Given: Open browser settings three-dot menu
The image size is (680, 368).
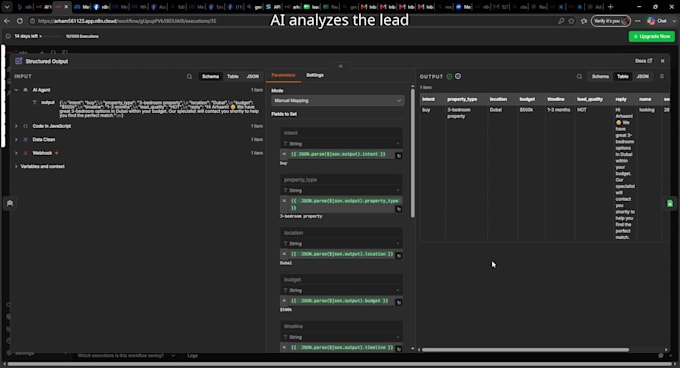Looking at the screenshot, I should [638, 21].
